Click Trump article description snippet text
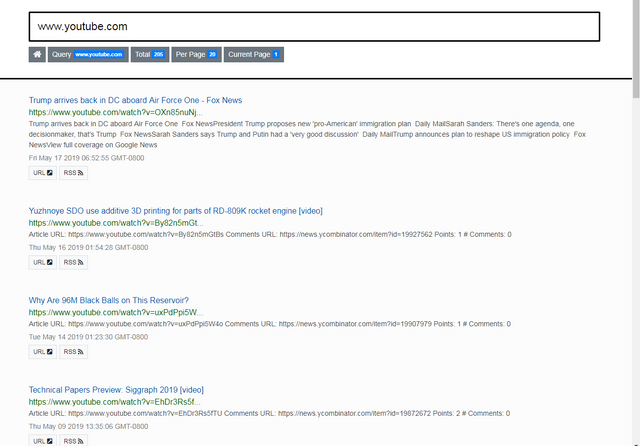The image size is (640, 446). tap(307, 134)
